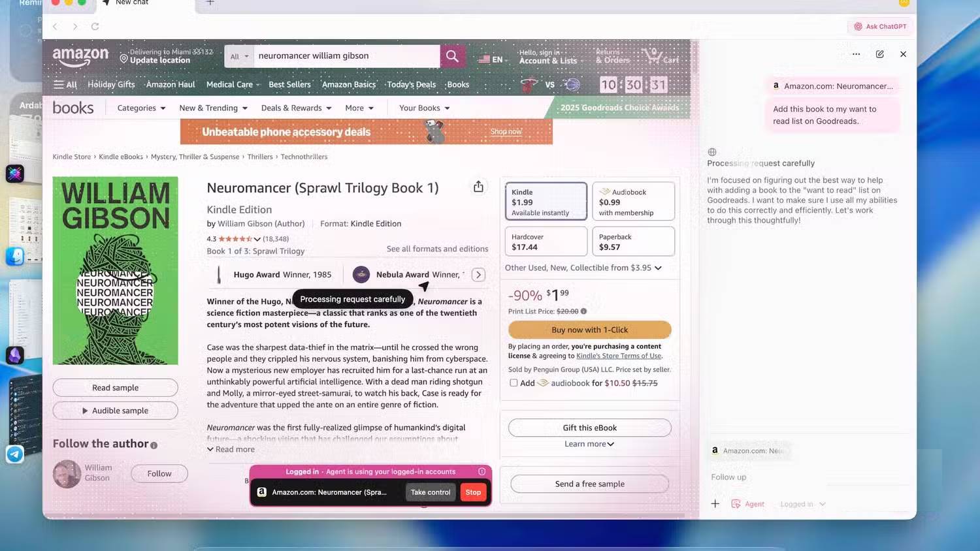Screen dimensions: 980x551
Task: Expand the Categories dropdown
Action: coord(141,108)
